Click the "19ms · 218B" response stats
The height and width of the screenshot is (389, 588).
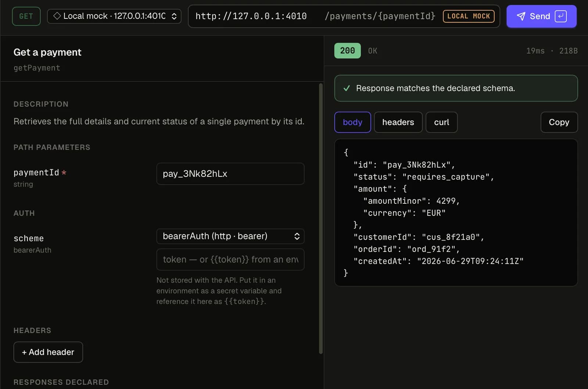click(552, 51)
